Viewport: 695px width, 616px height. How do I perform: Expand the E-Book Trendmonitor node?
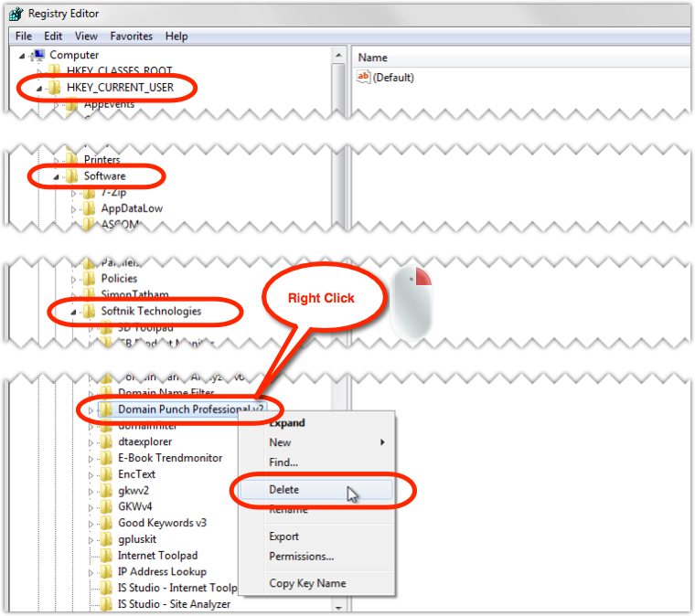pos(91,459)
